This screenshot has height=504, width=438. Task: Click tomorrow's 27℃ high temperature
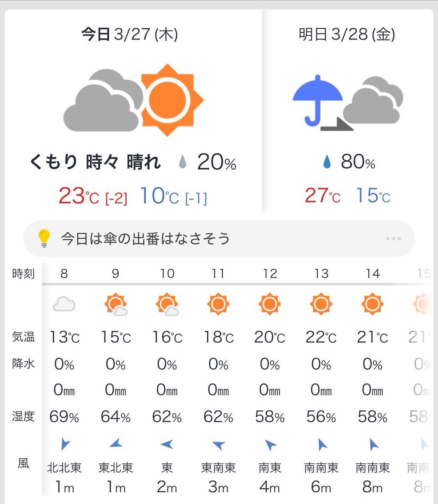pyautogui.click(x=322, y=195)
